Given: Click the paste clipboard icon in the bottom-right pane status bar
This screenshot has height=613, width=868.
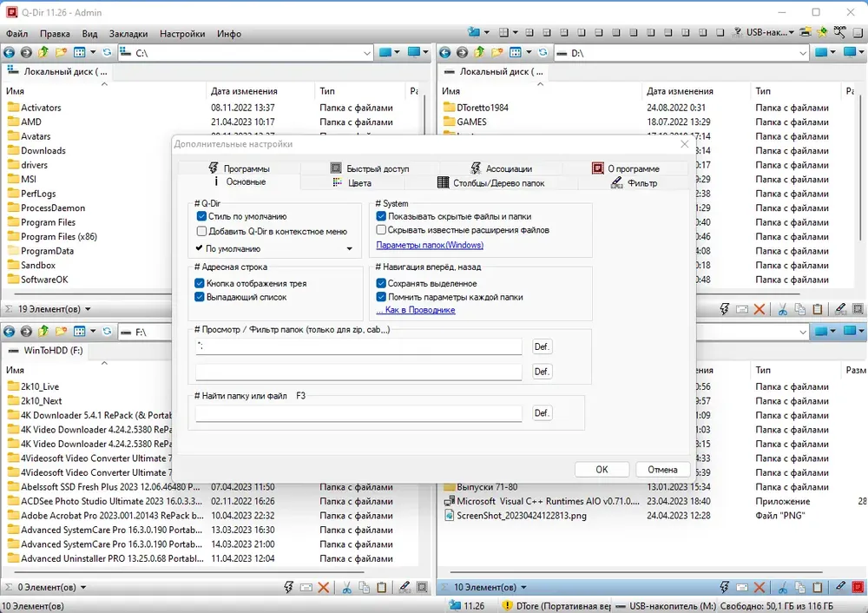Looking at the screenshot, I should click(x=818, y=588).
